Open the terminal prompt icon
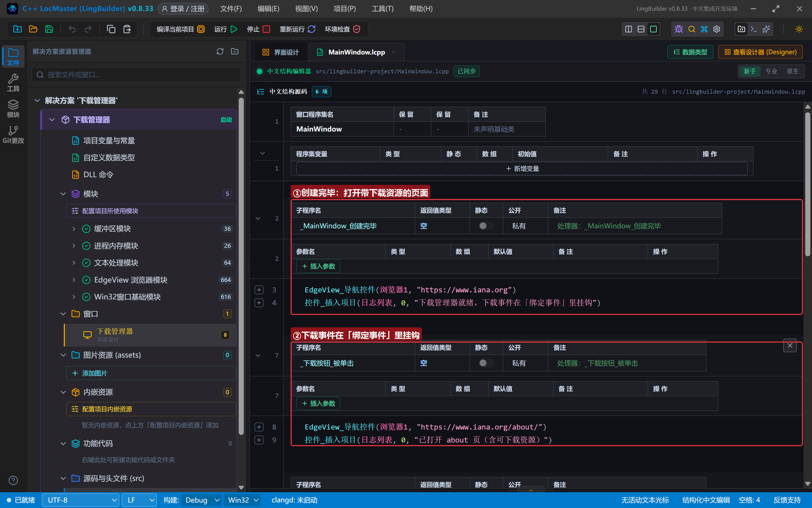Screen dimensions: 812x508 754,29
